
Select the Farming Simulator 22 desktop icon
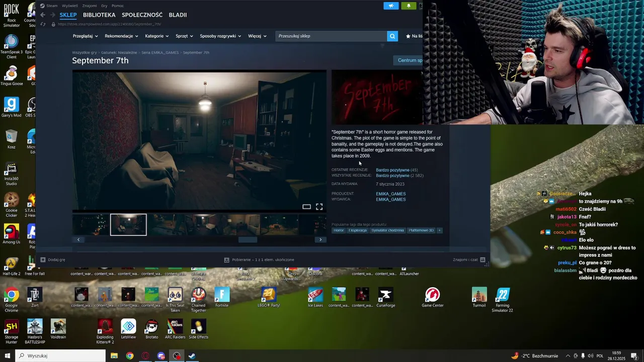[502, 300]
